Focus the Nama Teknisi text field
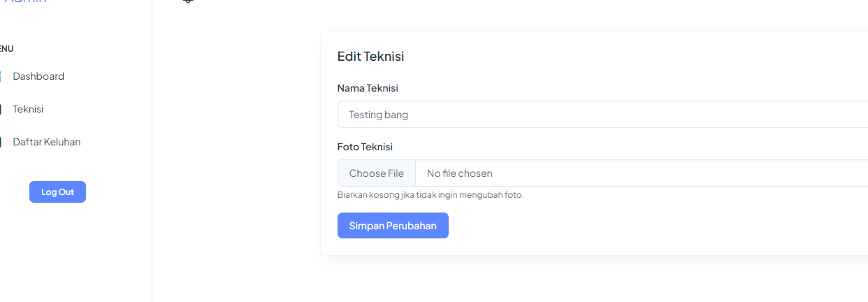The width and height of the screenshot is (868, 302). (601, 115)
